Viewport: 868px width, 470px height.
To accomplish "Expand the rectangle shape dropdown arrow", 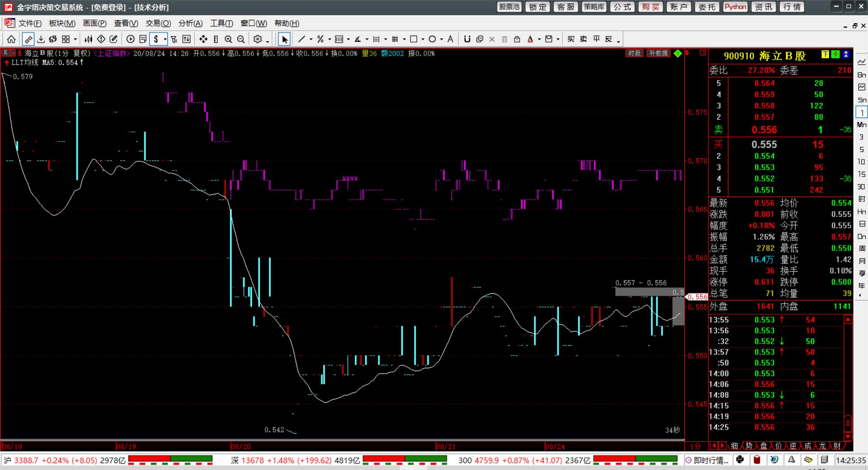I will 423,39.
